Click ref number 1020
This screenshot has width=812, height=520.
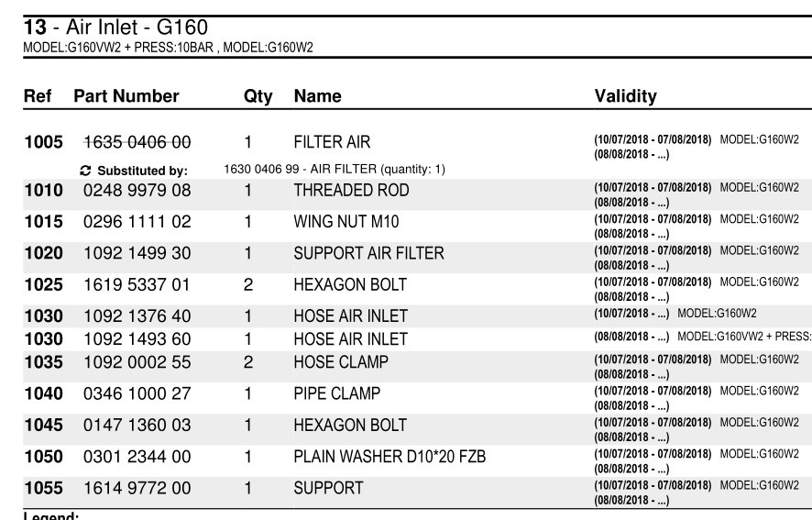point(43,253)
